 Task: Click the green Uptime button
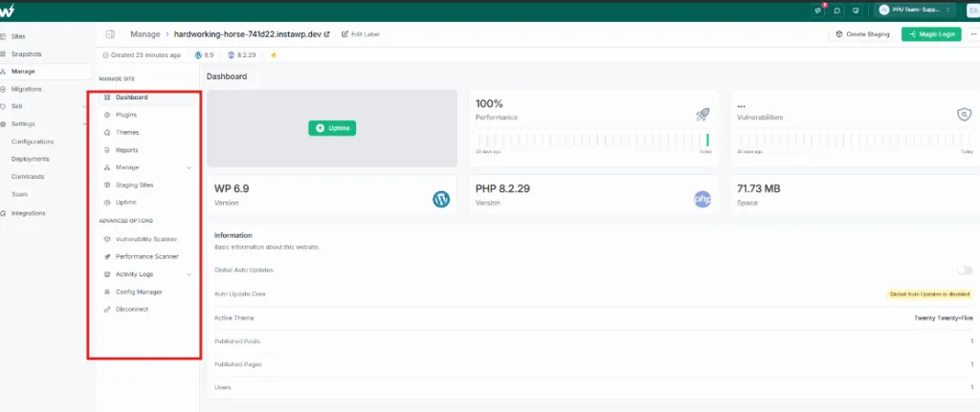click(x=332, y=128)
